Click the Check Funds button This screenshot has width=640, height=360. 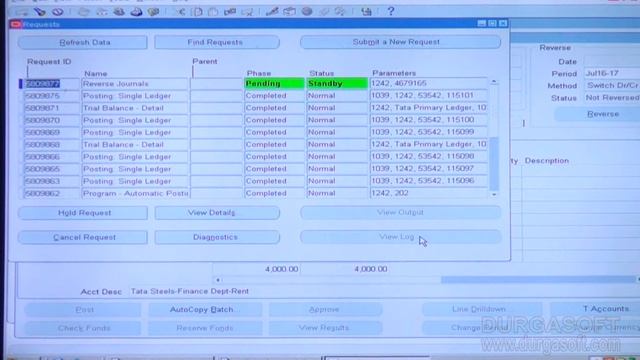coord(83,328)
